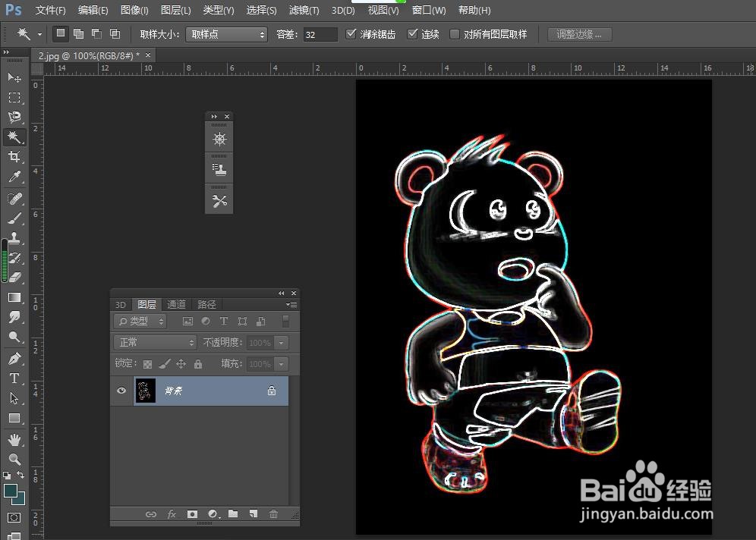756x540 pixels.
Task: Select the Pen tool
Action: pyautogui.click(x=14, y=359)
